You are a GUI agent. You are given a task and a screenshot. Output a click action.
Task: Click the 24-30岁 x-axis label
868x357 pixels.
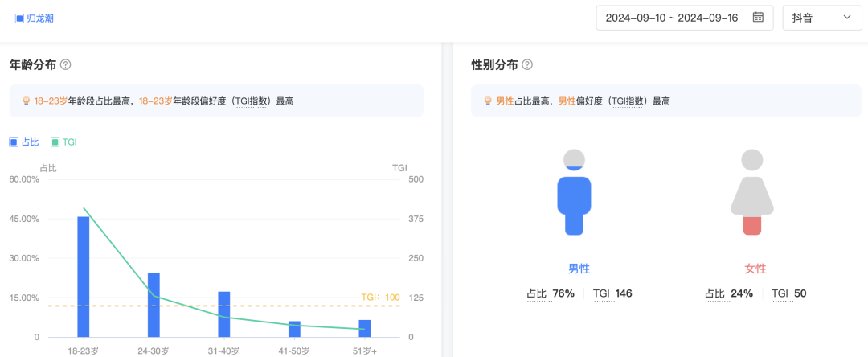point(154,351)
